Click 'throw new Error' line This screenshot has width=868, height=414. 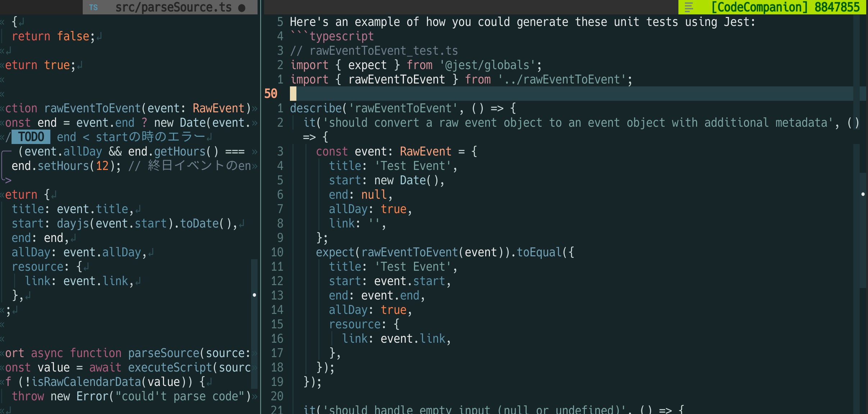click(x=131, y=396)
